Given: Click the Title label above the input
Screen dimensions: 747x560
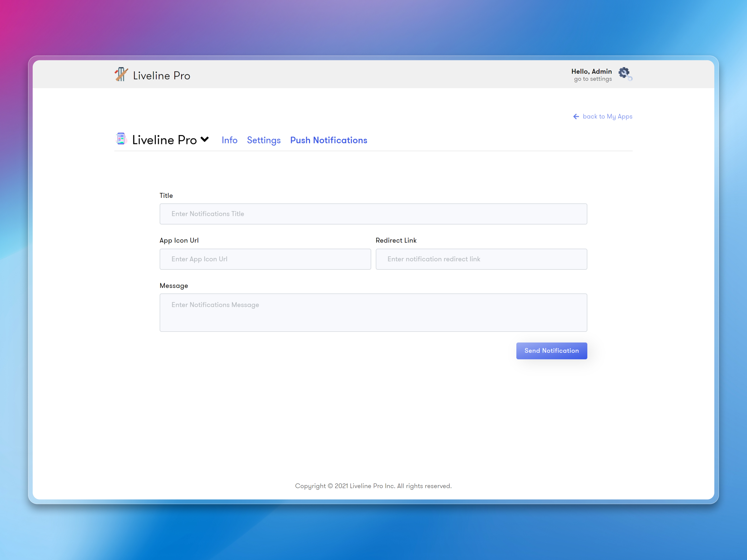Looking at the screenshot, I should (166, 195).
